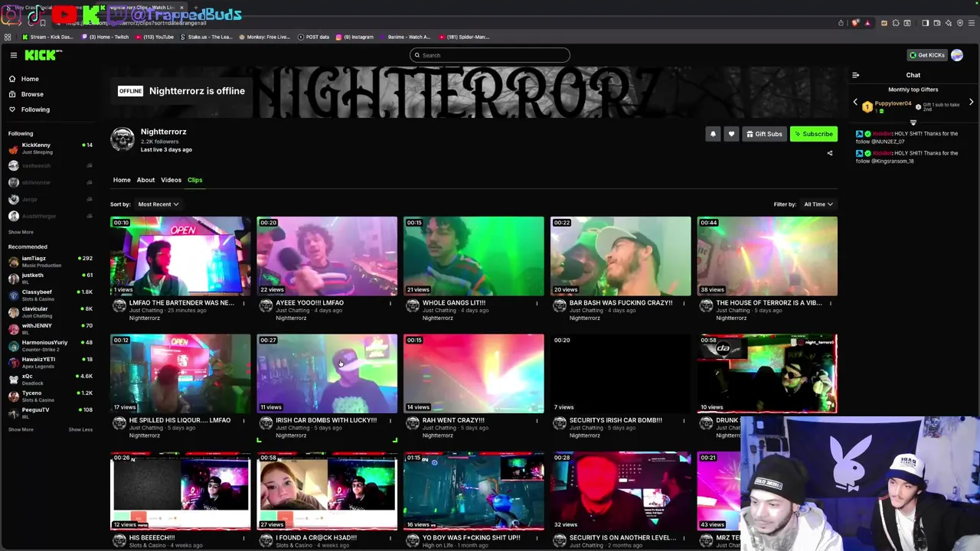
Task: Open justketh recommended channel
Action: [x=50, y=277]
